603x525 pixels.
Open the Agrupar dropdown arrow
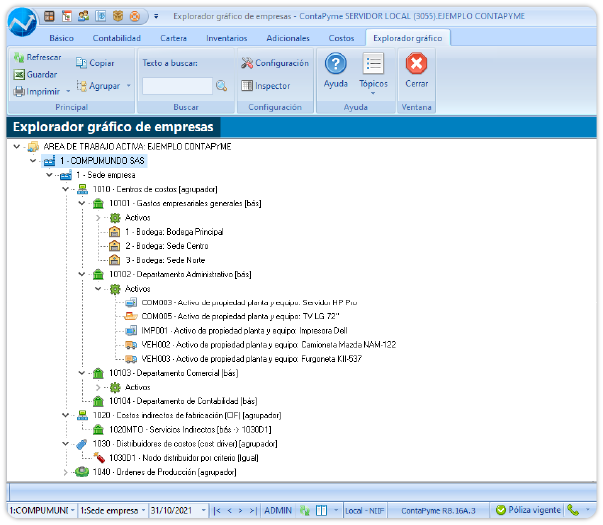point(128,86)
